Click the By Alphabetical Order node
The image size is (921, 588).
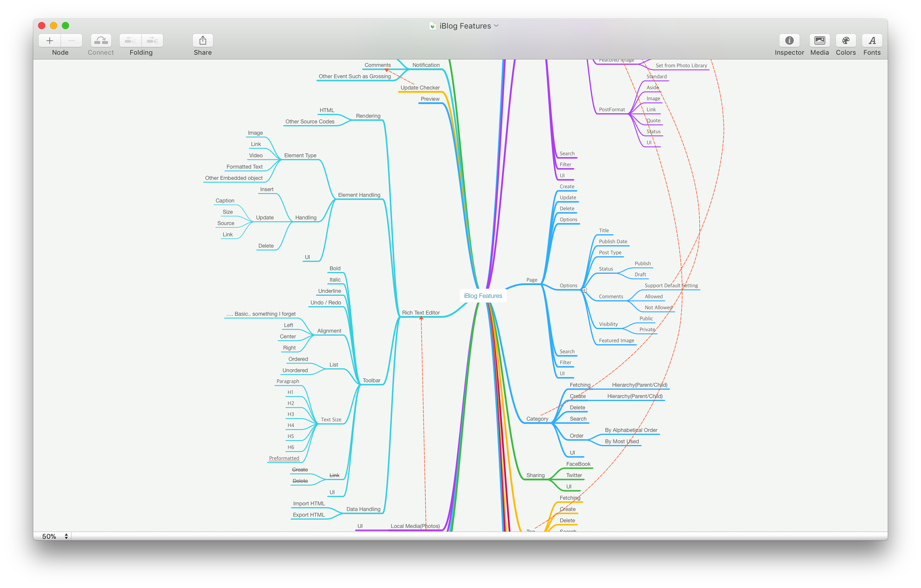pyautogui.click(x=631, y=430)
